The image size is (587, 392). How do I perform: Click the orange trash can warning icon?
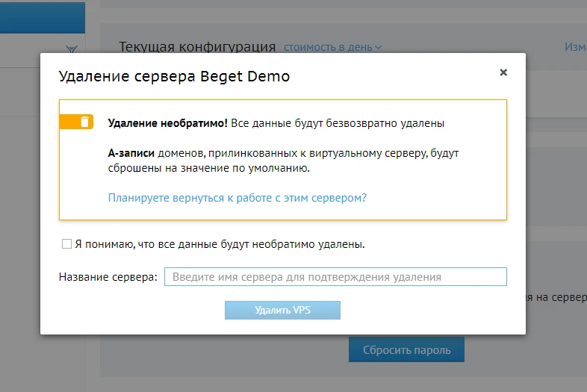tap(84, 122)
